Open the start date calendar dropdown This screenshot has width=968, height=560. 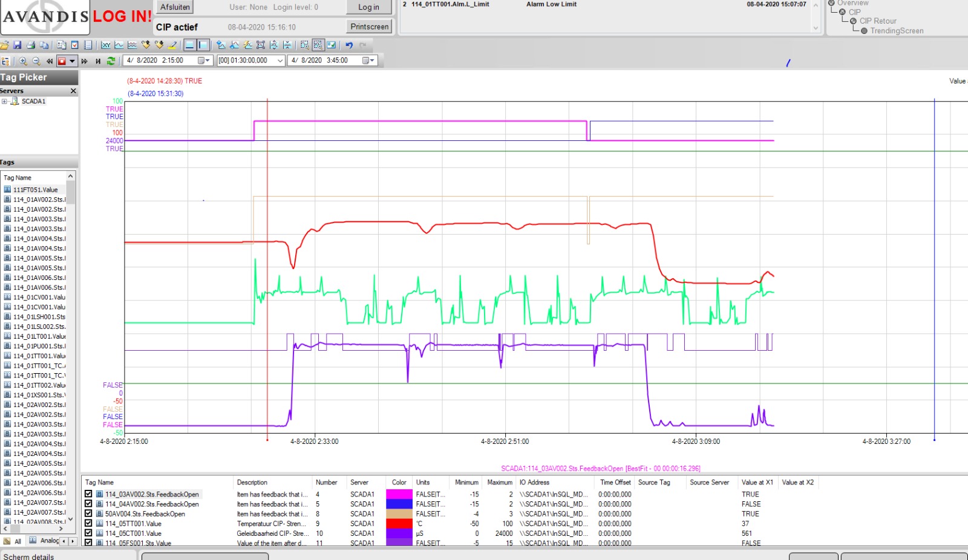(204, 60)
